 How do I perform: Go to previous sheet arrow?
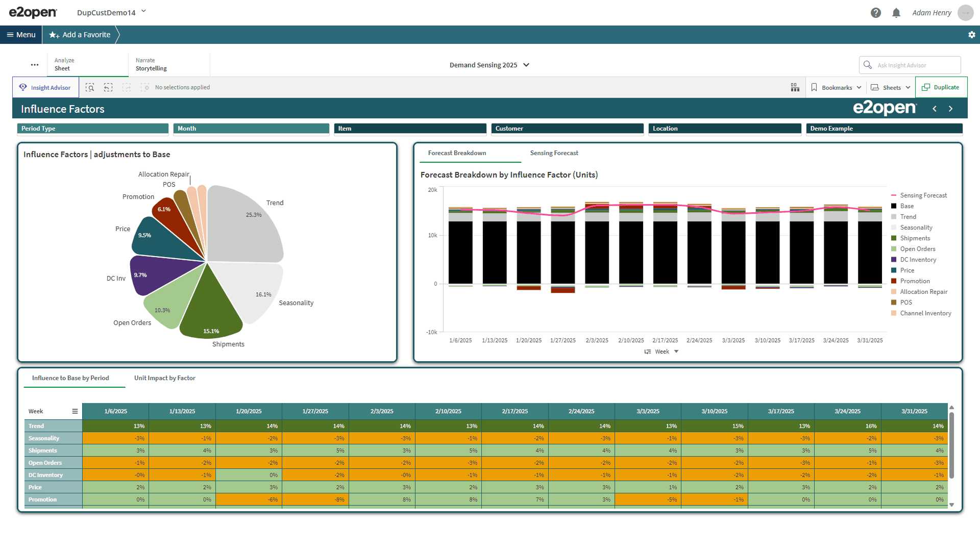935,109
